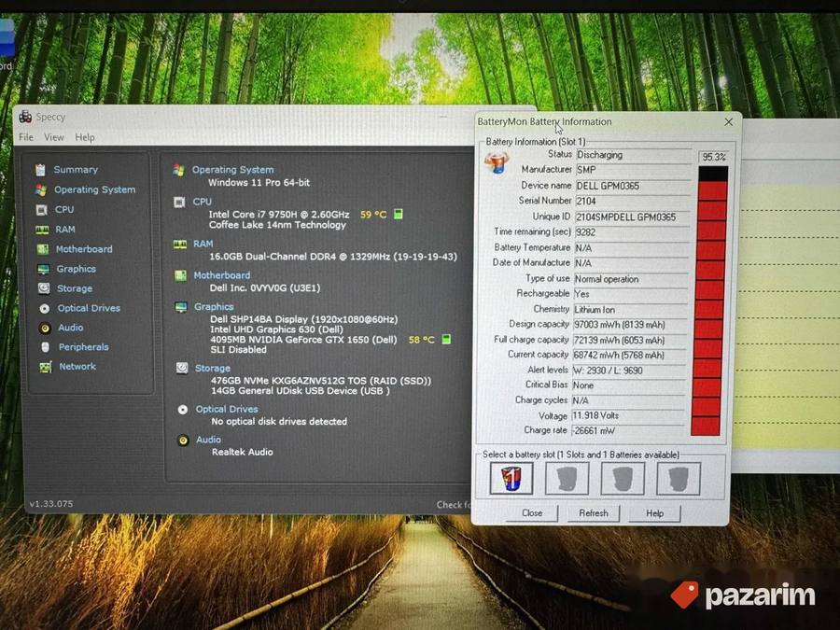
Task: Select the CPU chip icon in sidebar
Action: (41, 209)
